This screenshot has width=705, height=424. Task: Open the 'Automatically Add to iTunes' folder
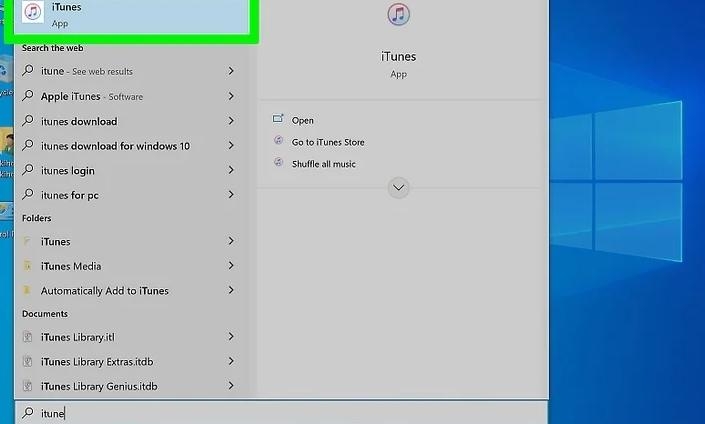click(x=104, y=291)
